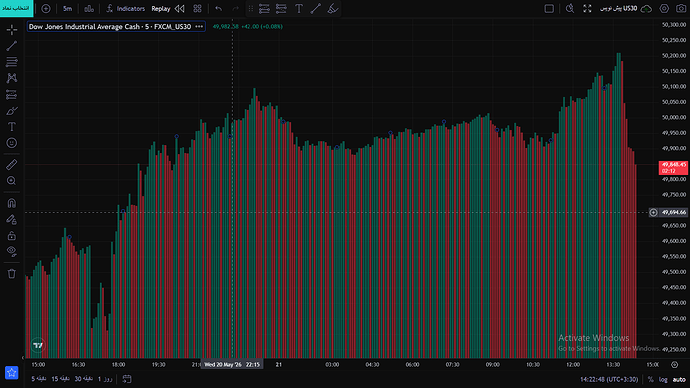This screenshot has height=388, width=690.
Task: Select the second horizontal lines tool in favorites toolbar
Action: 281,8
